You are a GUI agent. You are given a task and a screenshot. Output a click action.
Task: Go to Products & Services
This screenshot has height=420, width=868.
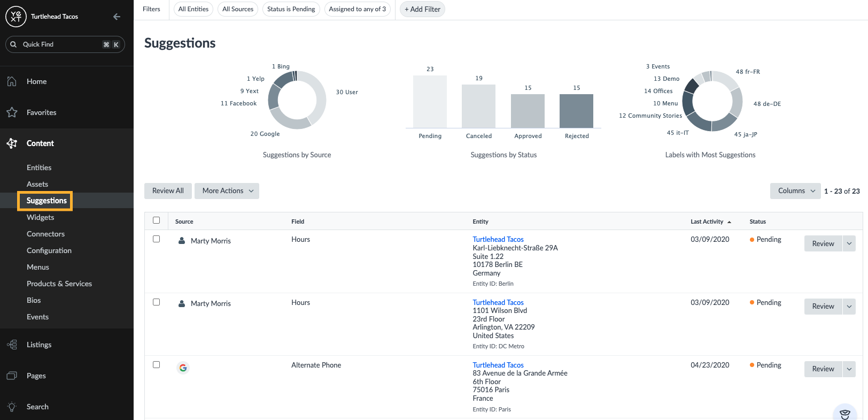coord(59,284)
